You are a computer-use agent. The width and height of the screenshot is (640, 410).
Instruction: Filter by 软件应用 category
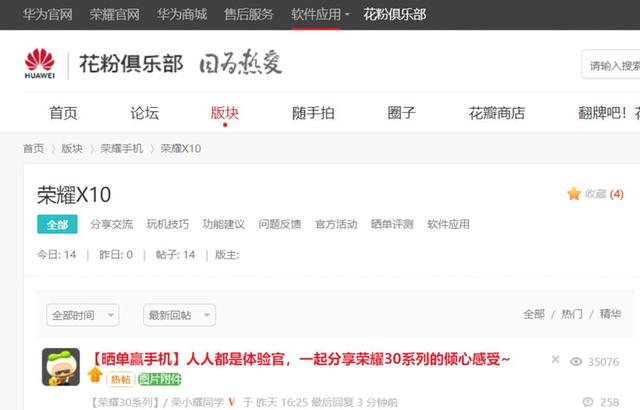449,224
